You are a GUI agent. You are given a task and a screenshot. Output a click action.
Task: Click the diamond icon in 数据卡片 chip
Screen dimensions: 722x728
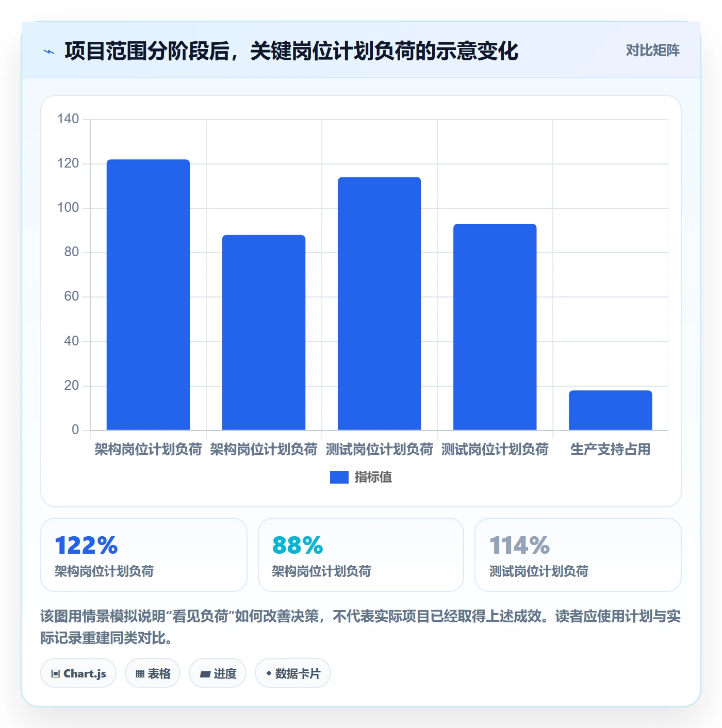click(269, 673)
